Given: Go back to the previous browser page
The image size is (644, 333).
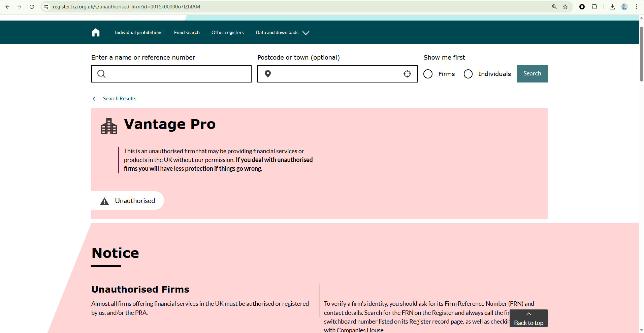Looking at the screenshot, I should [7, 7].
